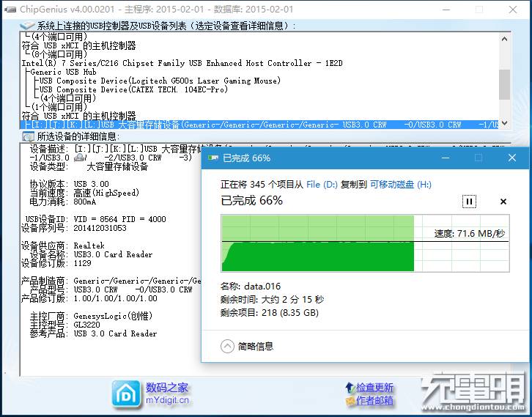
Task: Click the serial number 201412031053
Action: coord(100,228)
